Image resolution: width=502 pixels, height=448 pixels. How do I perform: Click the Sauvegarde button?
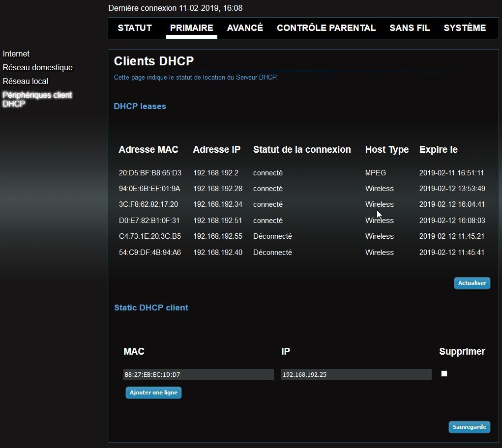point(469,427)
